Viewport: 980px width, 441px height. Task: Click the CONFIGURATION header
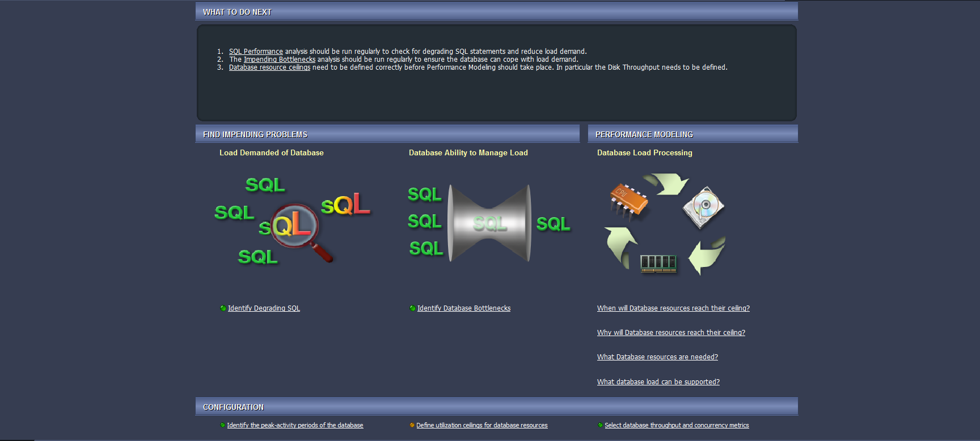point(496,407)
